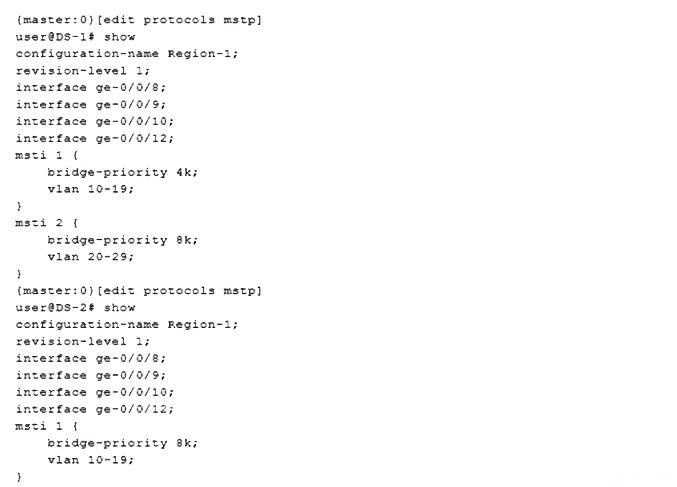Click "bridge-priority 8k" in DS-2's msti 1
The height and width of the screenshot is (487, 677).
click(122, 443)
